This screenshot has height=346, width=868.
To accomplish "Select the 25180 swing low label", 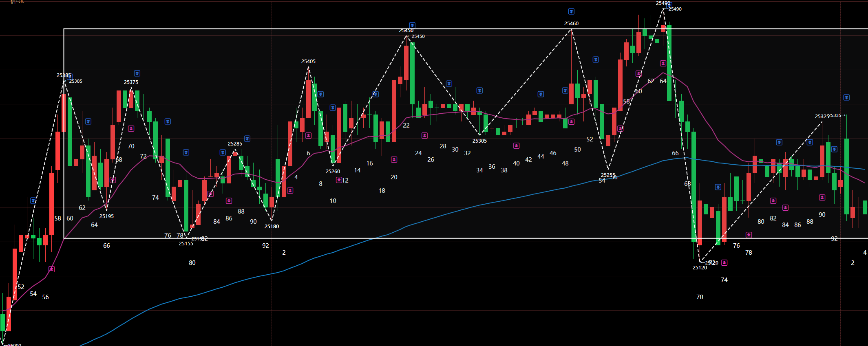I will click(x=272, y=227).
